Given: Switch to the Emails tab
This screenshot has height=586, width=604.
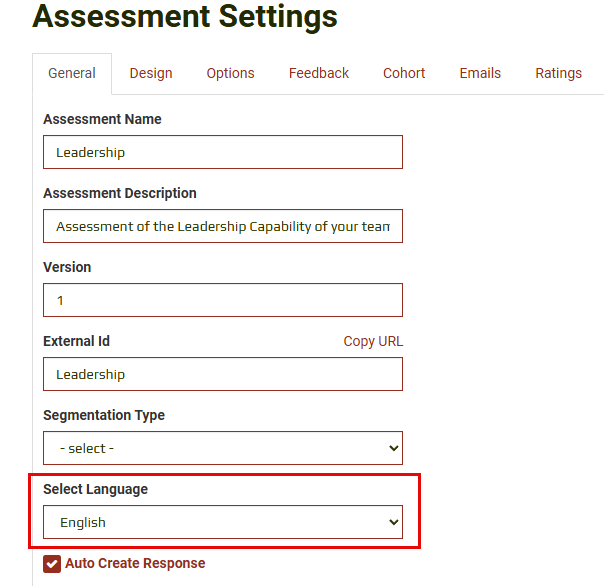Looking at the screenshot, I should [x=480, y=73].
